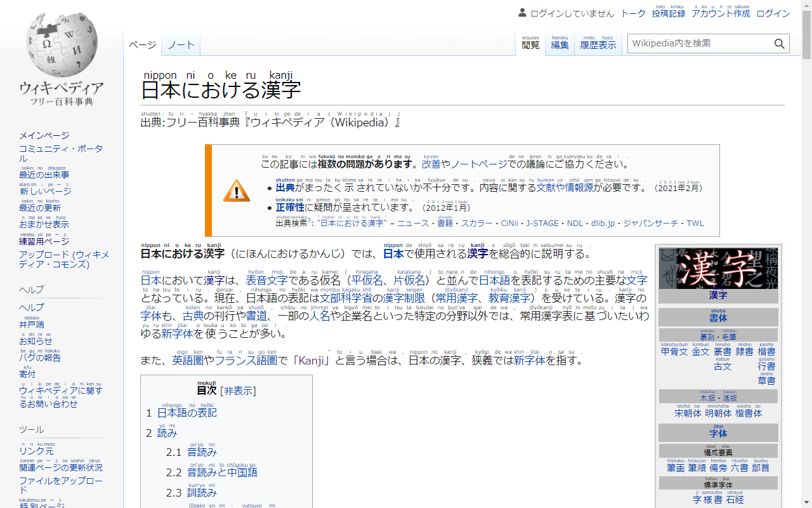Image resolution: width=812 pixels, height=508 pixels.
Task: Open the 履歴表示 page history tab
Action: tap(598, 44)
